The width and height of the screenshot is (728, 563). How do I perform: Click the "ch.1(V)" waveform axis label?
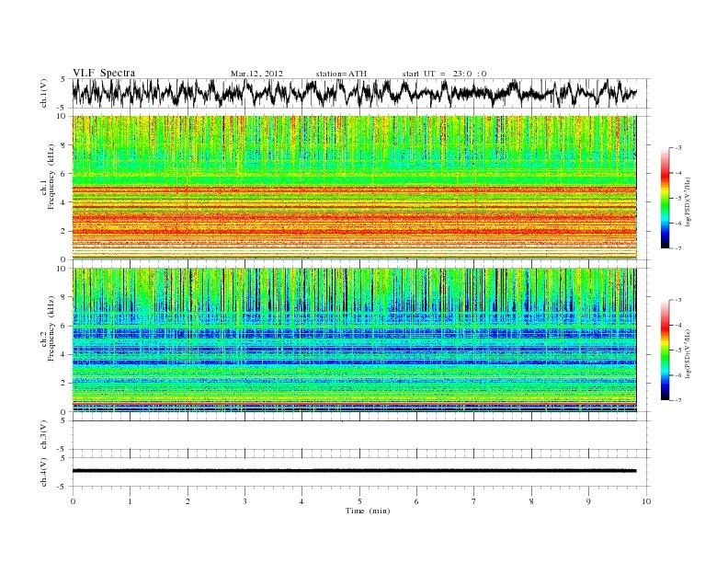(44, 93)
